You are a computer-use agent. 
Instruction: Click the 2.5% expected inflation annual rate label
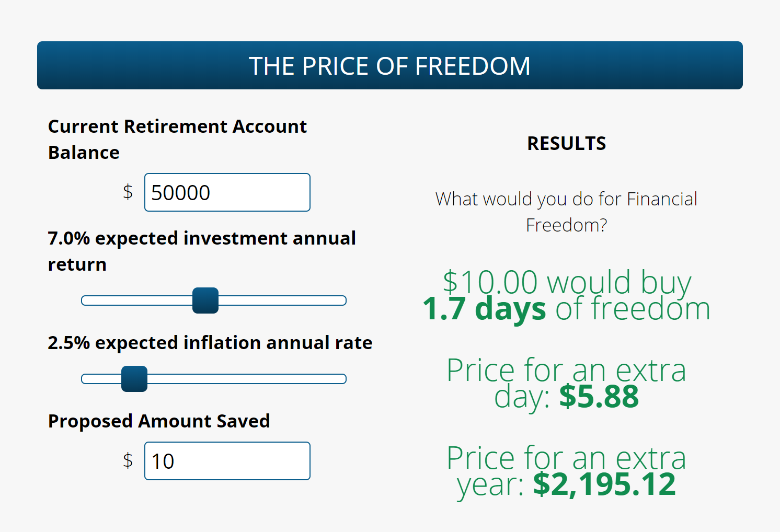point(210,343)
